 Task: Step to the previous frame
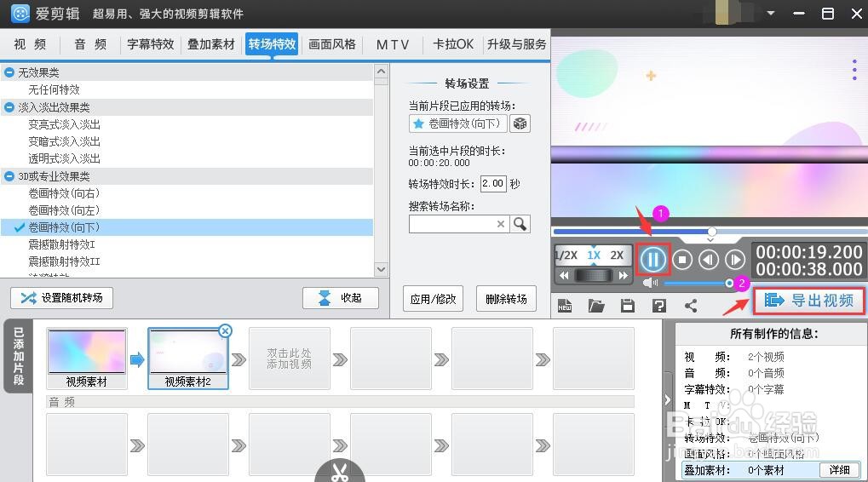coord(709,259)
